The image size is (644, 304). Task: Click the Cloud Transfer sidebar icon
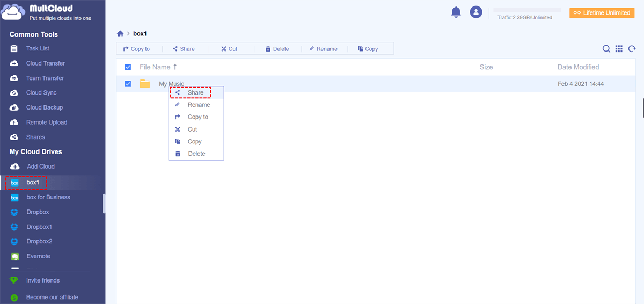(14, 63)
